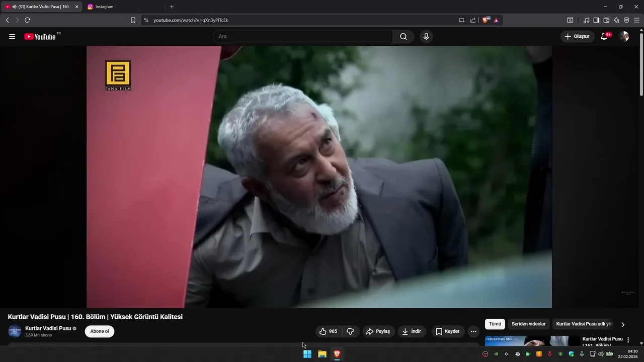Screen dimensions: 644x362
Task: Select the Seriden videolar chip
Action: coord(529,324)
